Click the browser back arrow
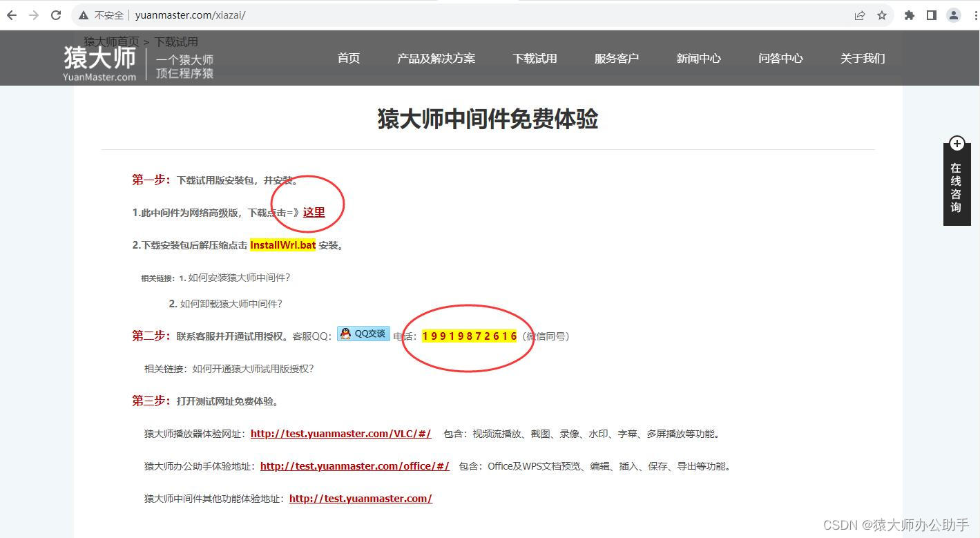Image resolution: width=980 pixels, height=538 pixels. [12, 15]
